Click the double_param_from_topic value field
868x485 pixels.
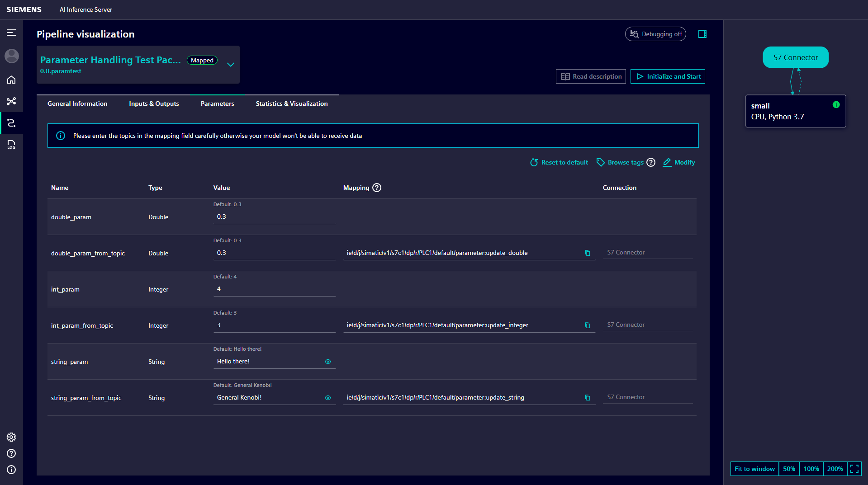[x=275, y=253]
